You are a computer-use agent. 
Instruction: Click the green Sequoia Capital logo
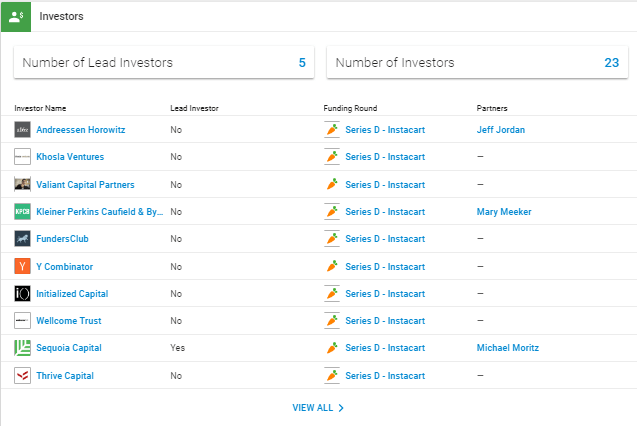(x=22, y=348)
